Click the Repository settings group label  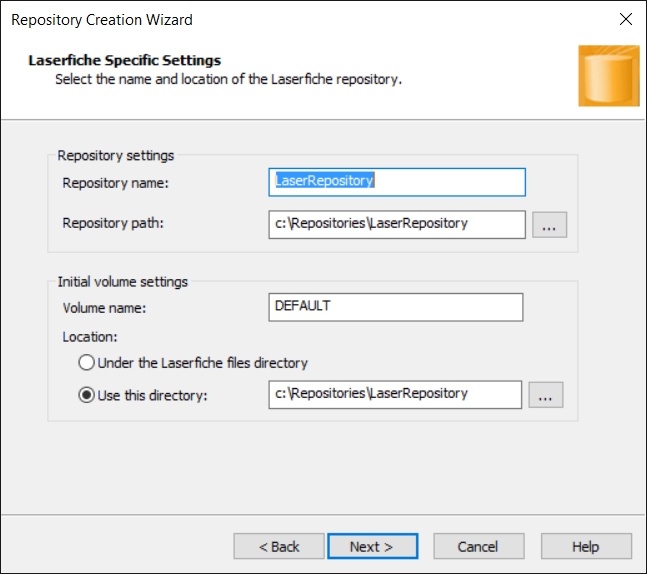[x=116, y=156]
